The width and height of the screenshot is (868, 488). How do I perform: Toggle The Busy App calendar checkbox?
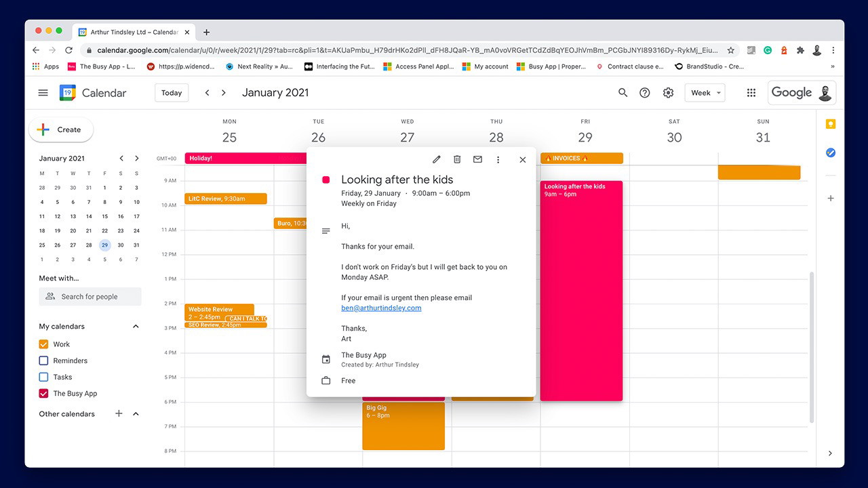pos(44,393)
